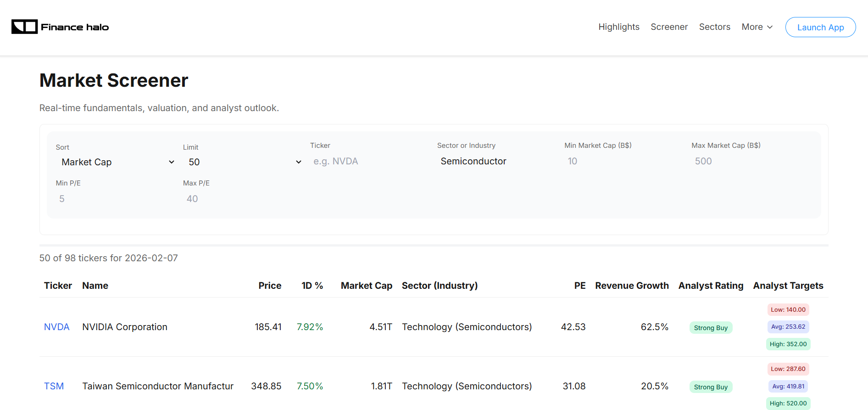
Task: Click NVDA price 185.41
Action: tap(268, 327)
